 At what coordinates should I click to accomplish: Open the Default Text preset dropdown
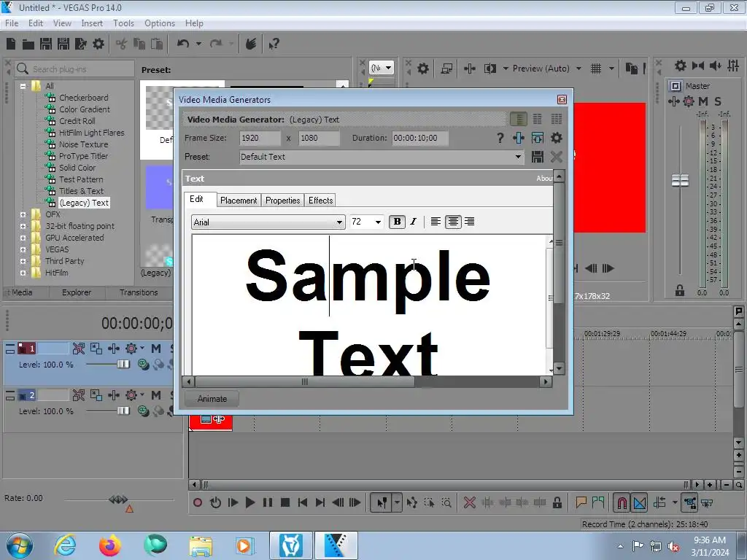[x=518, y=157]
